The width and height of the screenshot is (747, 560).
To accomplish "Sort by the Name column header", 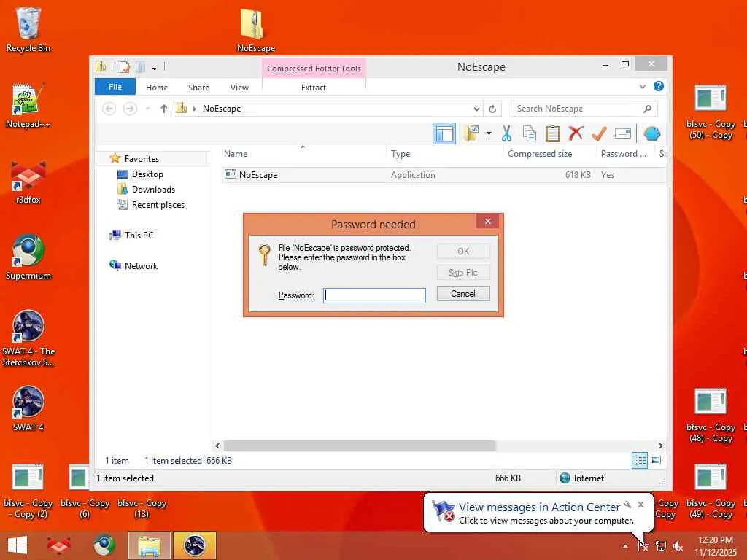I will [236, 154].
